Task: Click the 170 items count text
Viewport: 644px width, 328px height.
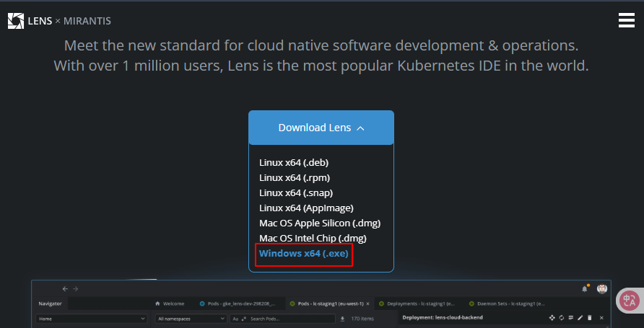Action: pos(362,319)
